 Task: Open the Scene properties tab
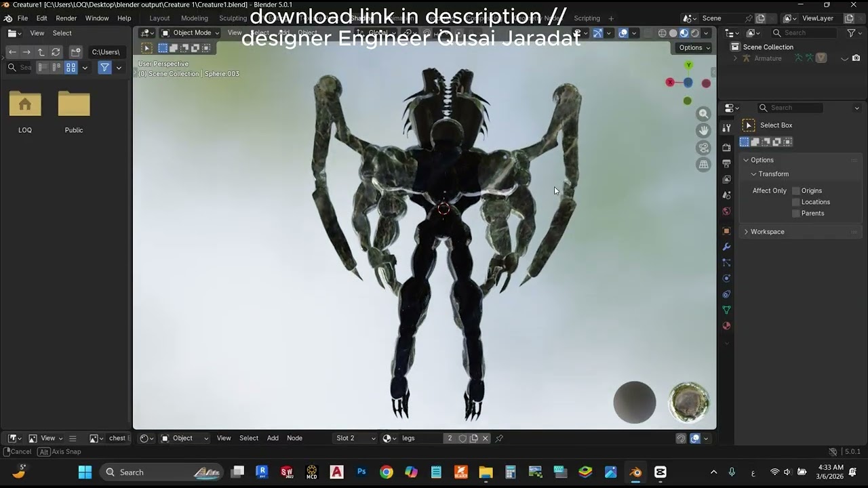click(726, 195)
